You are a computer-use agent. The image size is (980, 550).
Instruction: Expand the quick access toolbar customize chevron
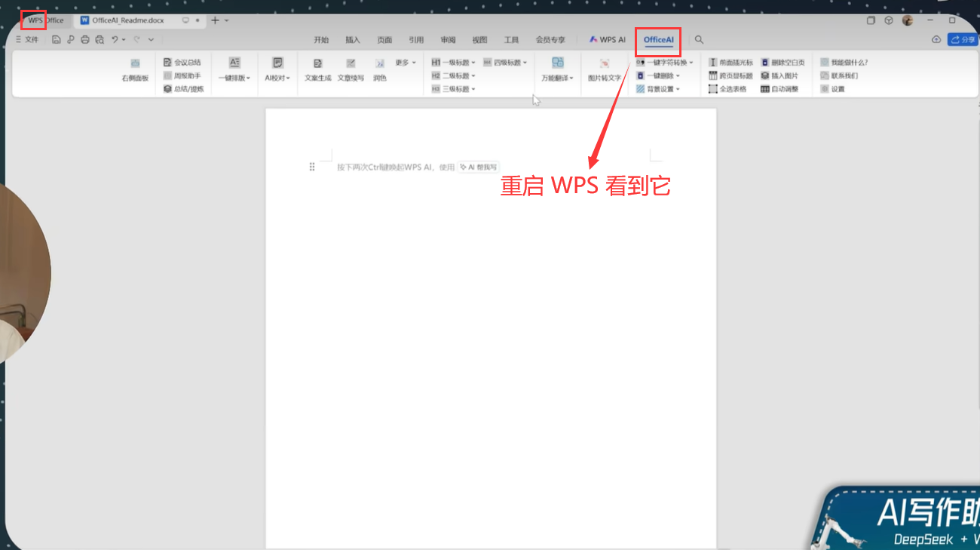pos(151,39)
